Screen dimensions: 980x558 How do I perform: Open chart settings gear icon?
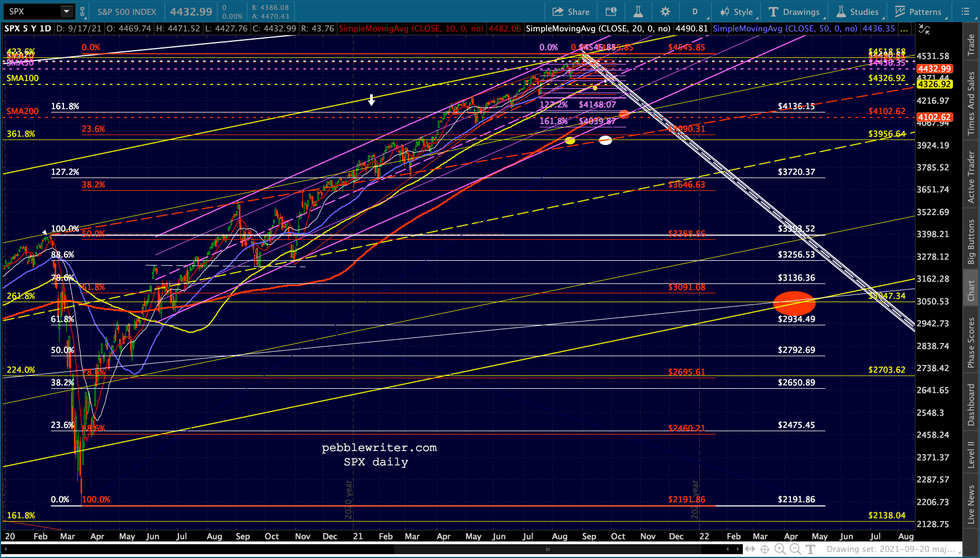tap(665, 12)
